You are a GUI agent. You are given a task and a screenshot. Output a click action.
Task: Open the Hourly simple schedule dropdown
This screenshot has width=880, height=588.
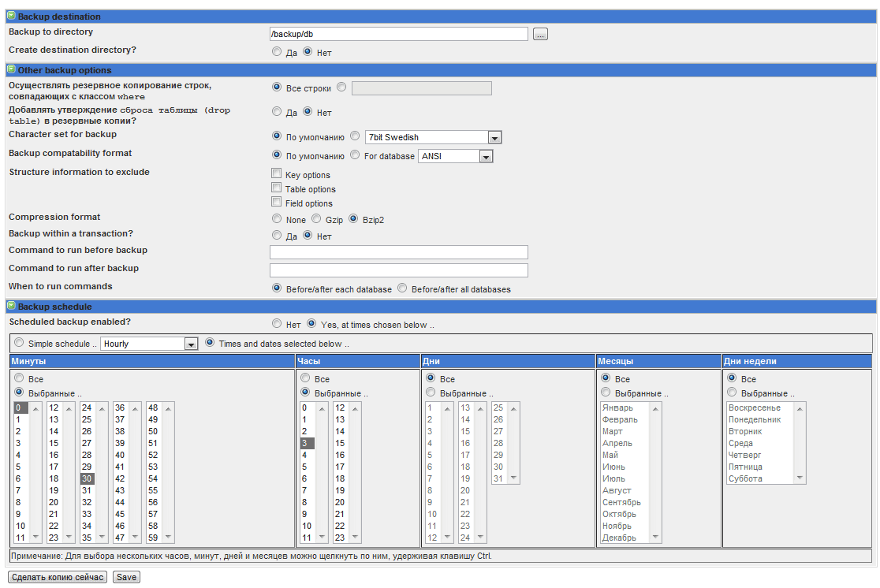(x=188, y=343)
